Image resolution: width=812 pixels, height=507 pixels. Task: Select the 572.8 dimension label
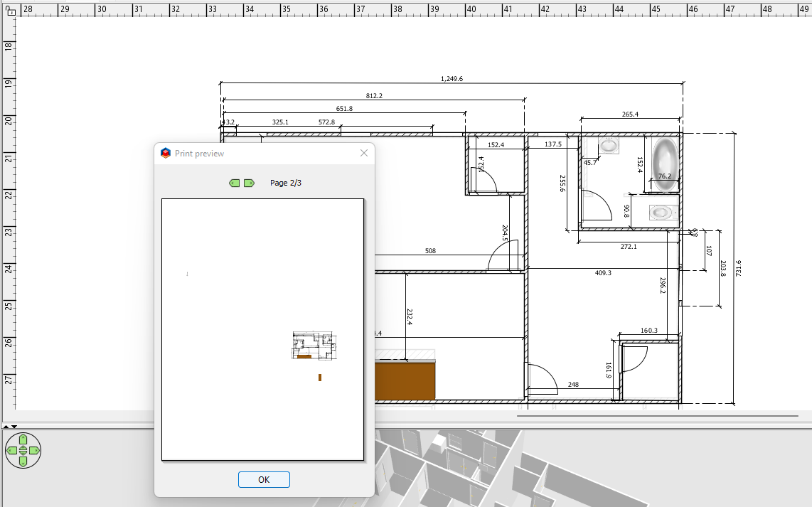click(x=327, y=122)
